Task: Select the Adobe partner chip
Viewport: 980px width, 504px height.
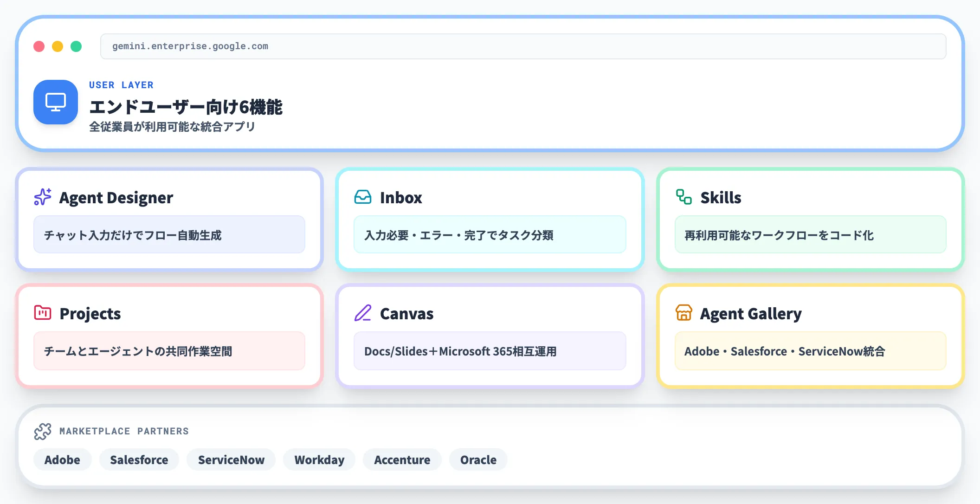Action: 62,459
